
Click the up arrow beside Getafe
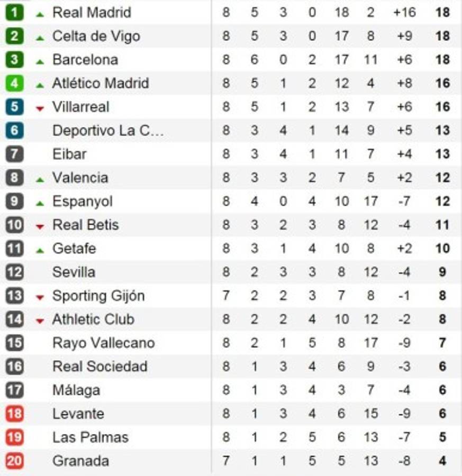pos(40,250)
